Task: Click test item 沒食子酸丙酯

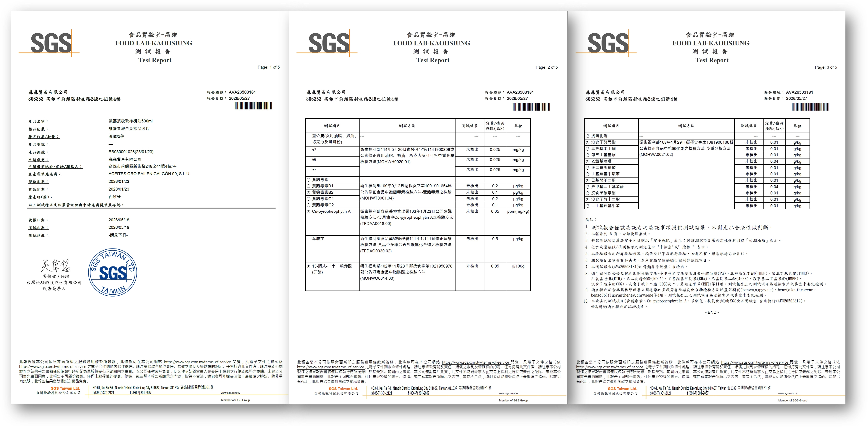Action: point(603,142)
